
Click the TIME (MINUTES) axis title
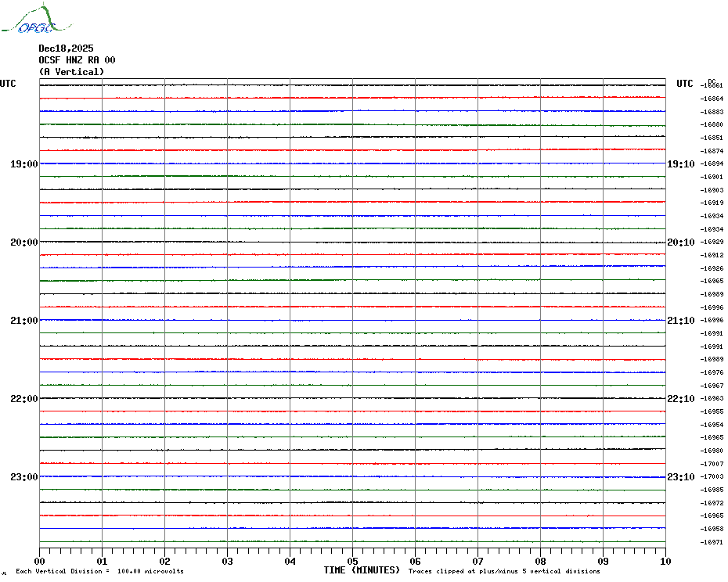click(362, 570)
